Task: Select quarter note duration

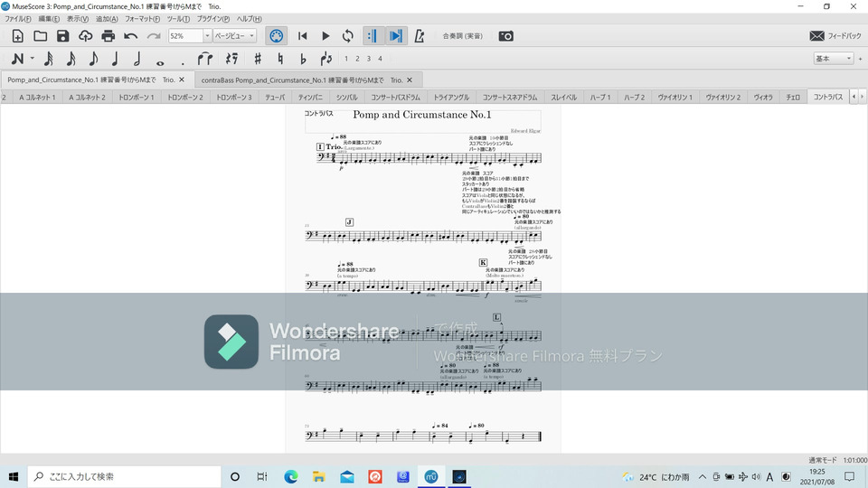Action: pos(115,59)
